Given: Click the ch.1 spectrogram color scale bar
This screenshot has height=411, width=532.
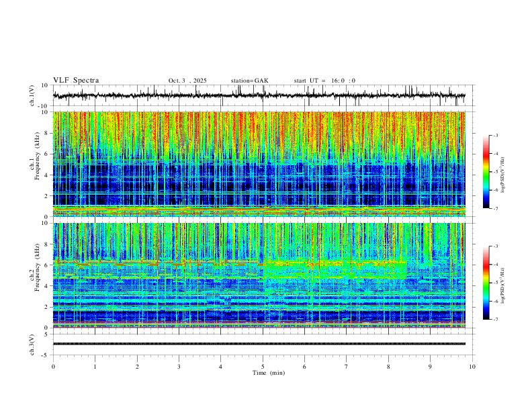Looking at the screenshot, I should [x=486, y=172].
